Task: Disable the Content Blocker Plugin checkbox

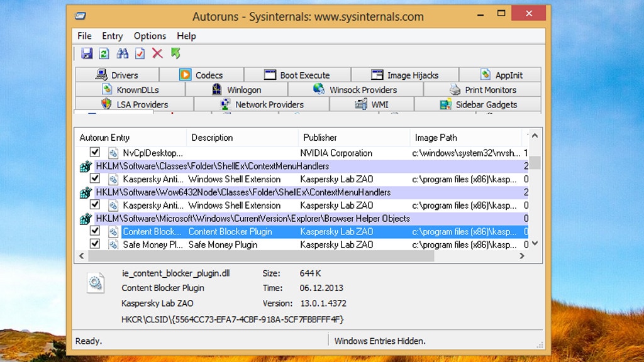Action: (95, 231)
